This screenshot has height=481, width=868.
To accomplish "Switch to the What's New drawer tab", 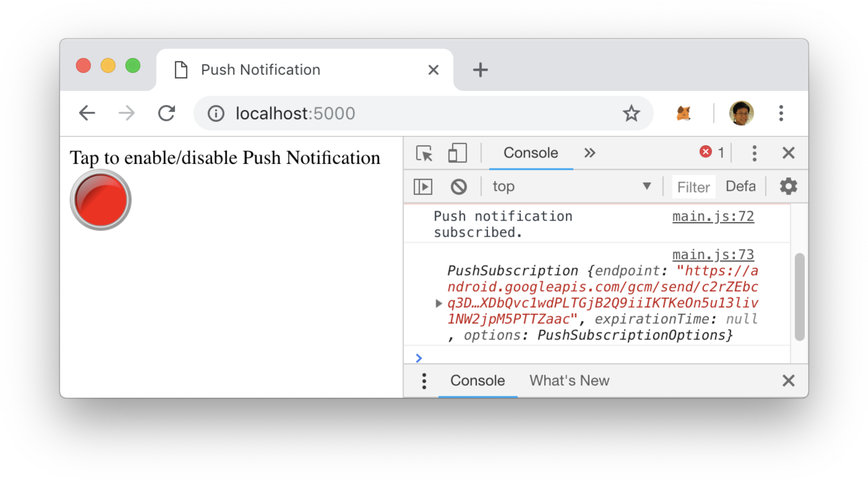I will pos(569,380).
